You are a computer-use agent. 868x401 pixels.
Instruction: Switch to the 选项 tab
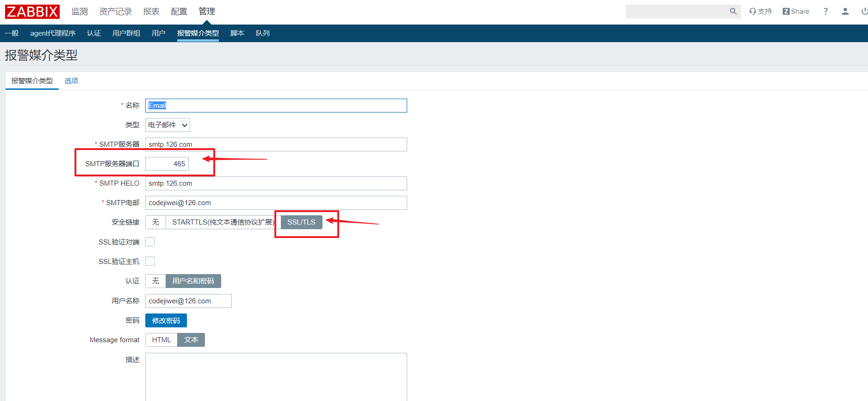pos(71,81)
